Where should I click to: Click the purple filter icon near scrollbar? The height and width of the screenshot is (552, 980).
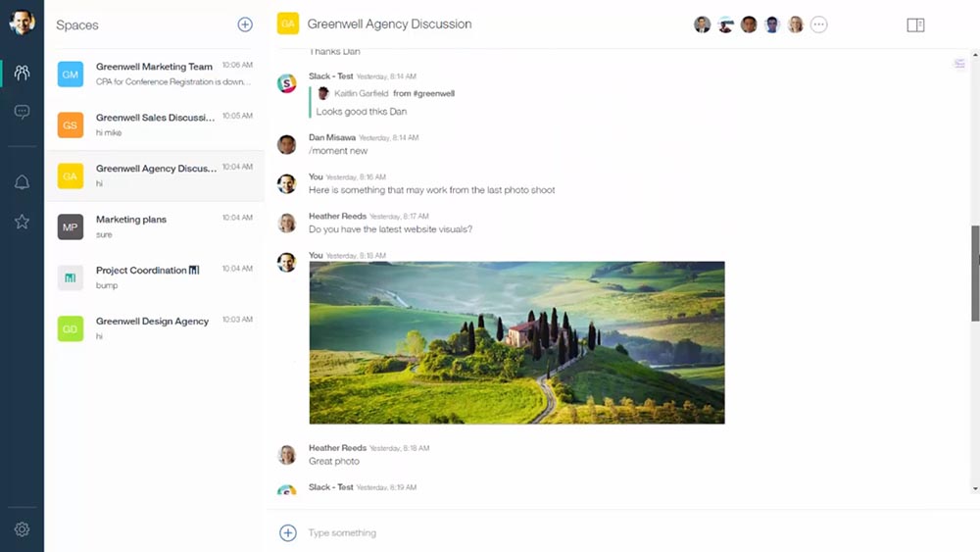(x=959, y=64)
